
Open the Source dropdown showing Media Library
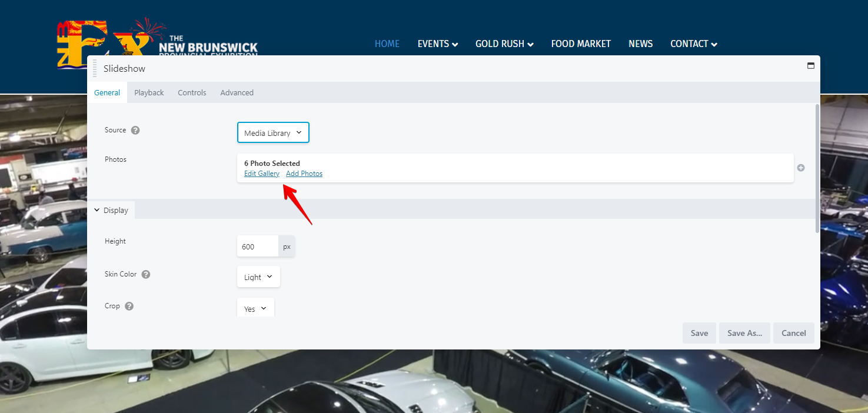tap(273, 133)
